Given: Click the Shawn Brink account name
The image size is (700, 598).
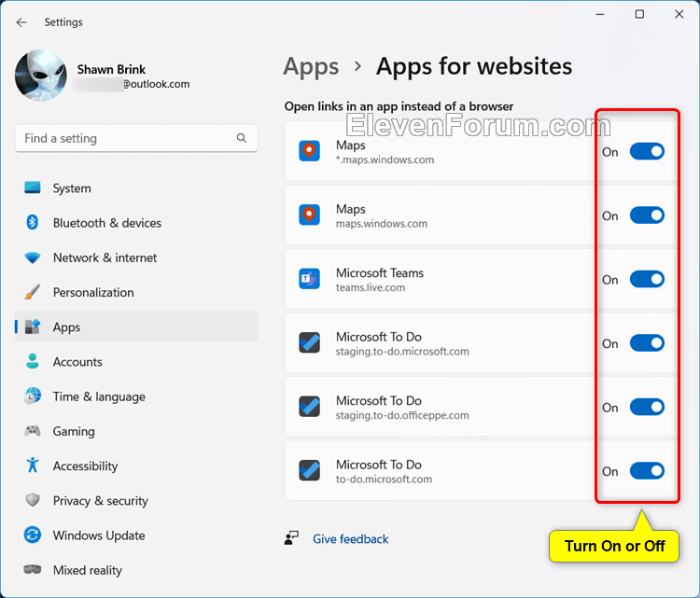Looking at the screenshot, I should tap(111, 69).
